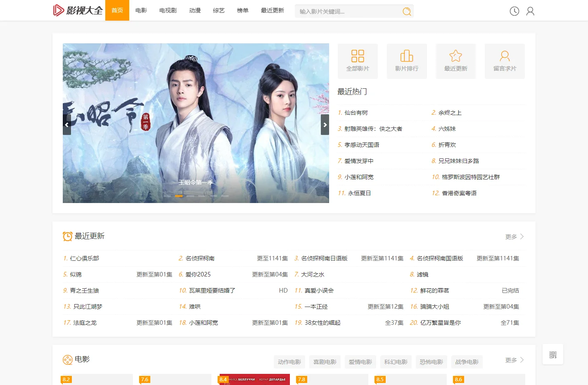This screenshot has height=385, width=588.
Task: Open recent update 大河之水
Action: coord(313,274)
